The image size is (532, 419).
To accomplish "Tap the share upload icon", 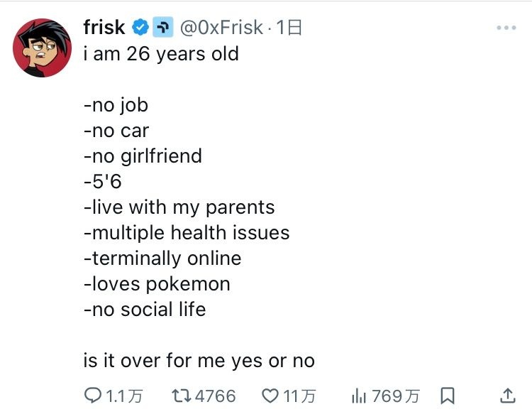I will [508, 396].
